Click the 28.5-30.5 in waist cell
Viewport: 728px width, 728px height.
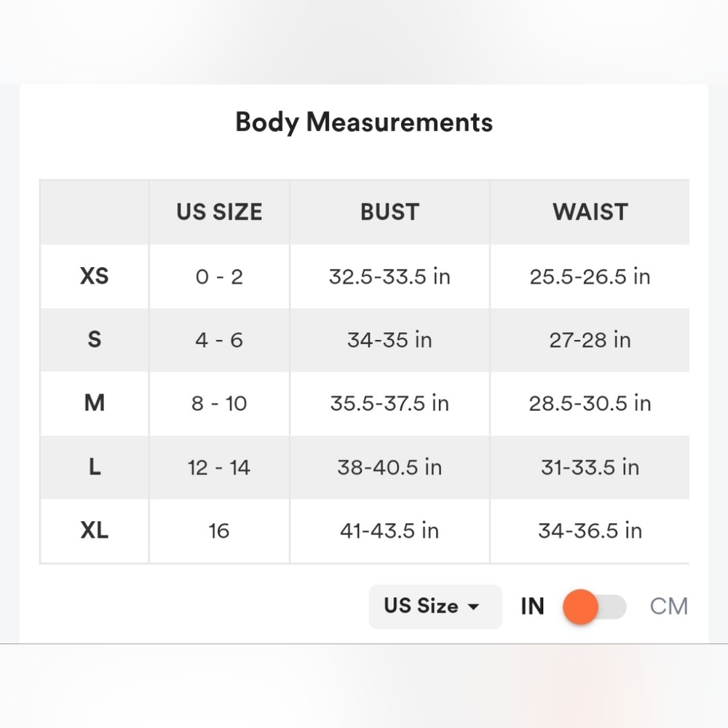point(590,403)
